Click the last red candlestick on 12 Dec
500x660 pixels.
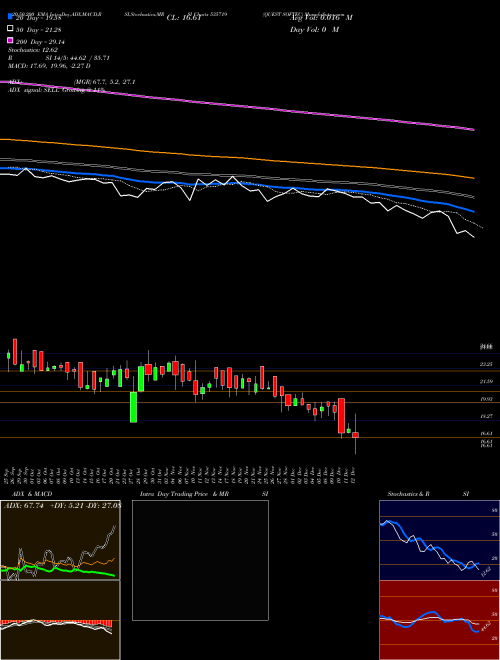pyautogui.click(x=356, y=435)
